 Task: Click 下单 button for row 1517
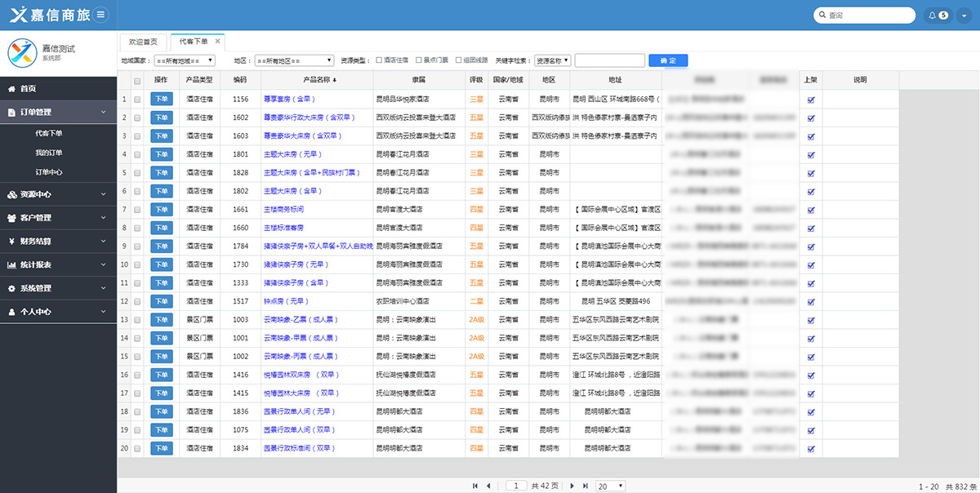pos(162,301)
